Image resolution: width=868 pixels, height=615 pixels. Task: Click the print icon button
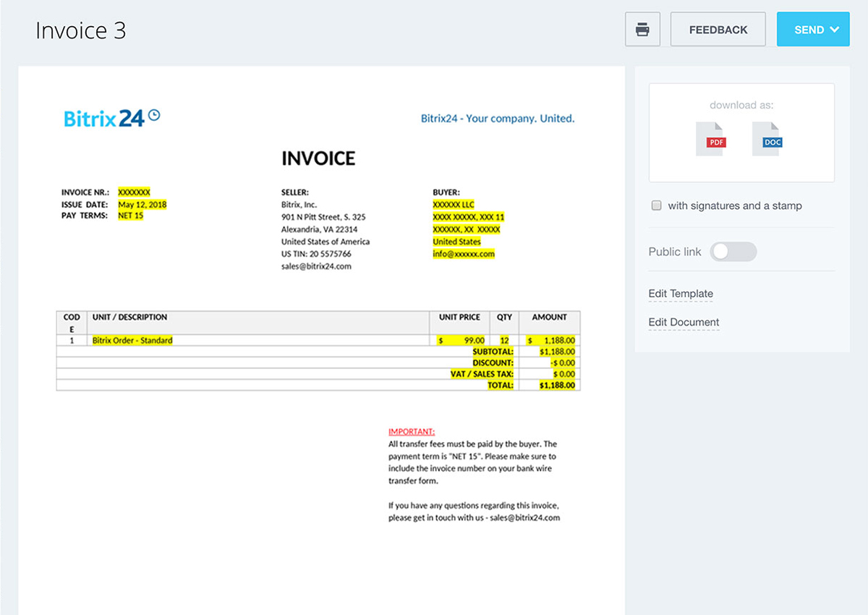(x=642, y=30)
